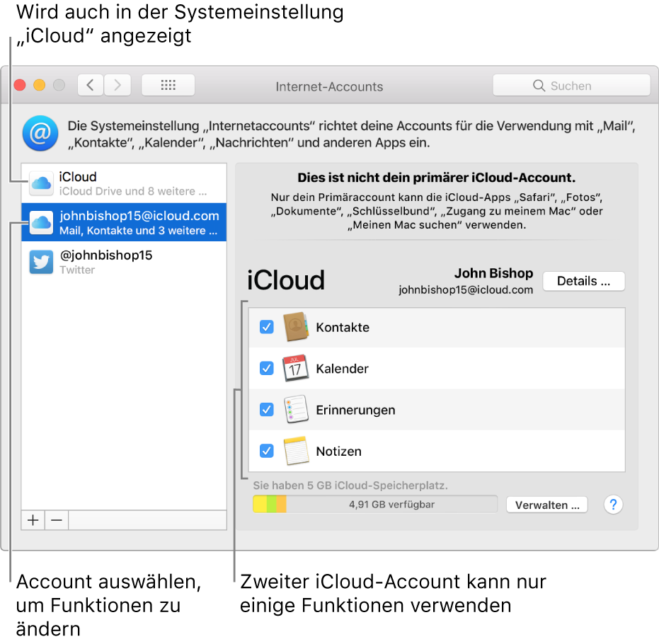Click the email under John Bishop name
The height and width of the screenshot is (644, 659).
466,290
